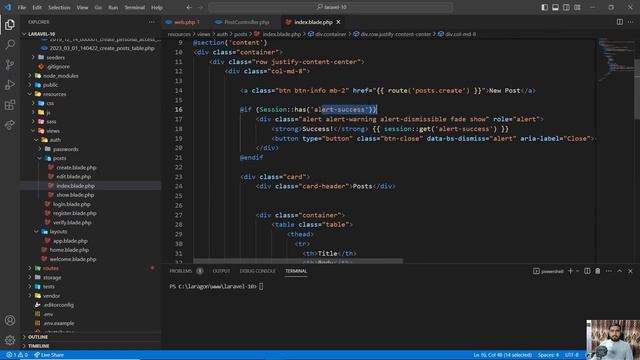Open Explorer views and more actions ellipsis
This screenshot has height=360, width=640.
152,22
